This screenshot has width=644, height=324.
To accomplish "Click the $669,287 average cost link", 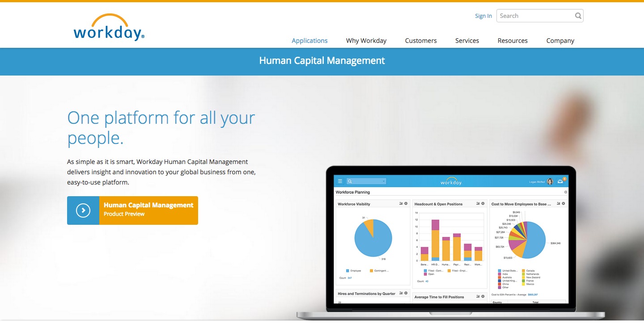I will pos(533,295).
